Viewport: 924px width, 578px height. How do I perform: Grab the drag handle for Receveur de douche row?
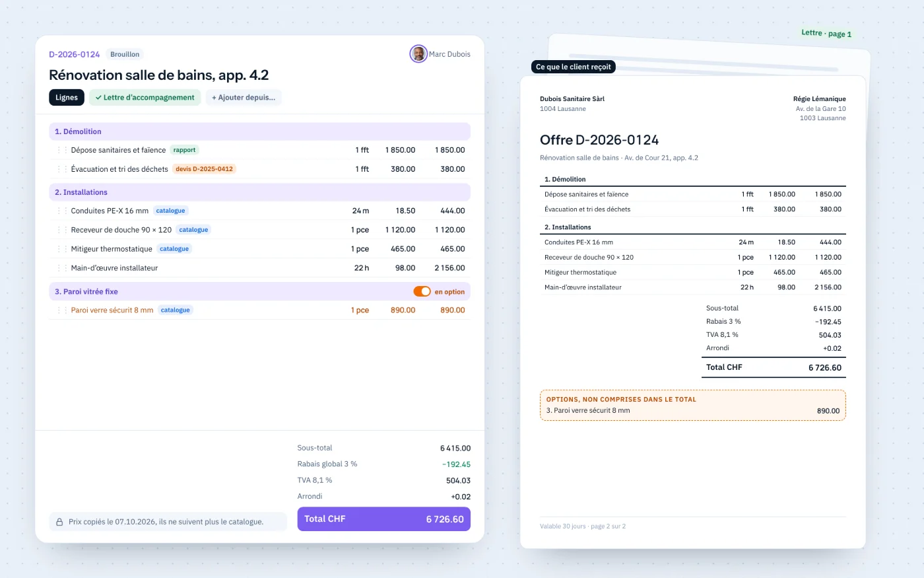point(63,230)
